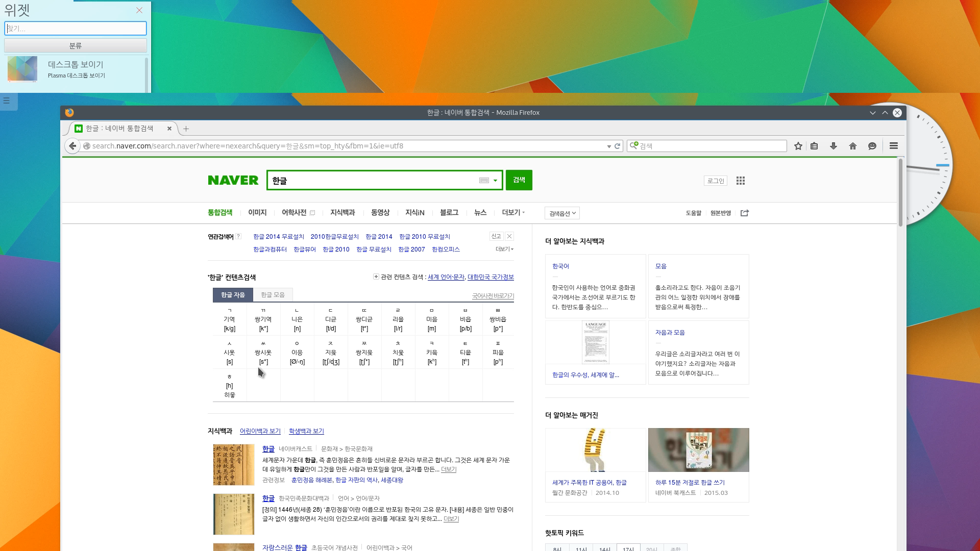Expand the 더보기 menu in search tabs

(513, 212)
